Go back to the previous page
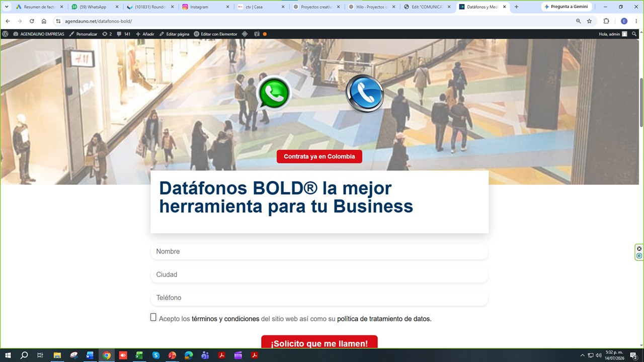Image resolution: width=644 pixels, height=362 pixels. pos(8,21)
